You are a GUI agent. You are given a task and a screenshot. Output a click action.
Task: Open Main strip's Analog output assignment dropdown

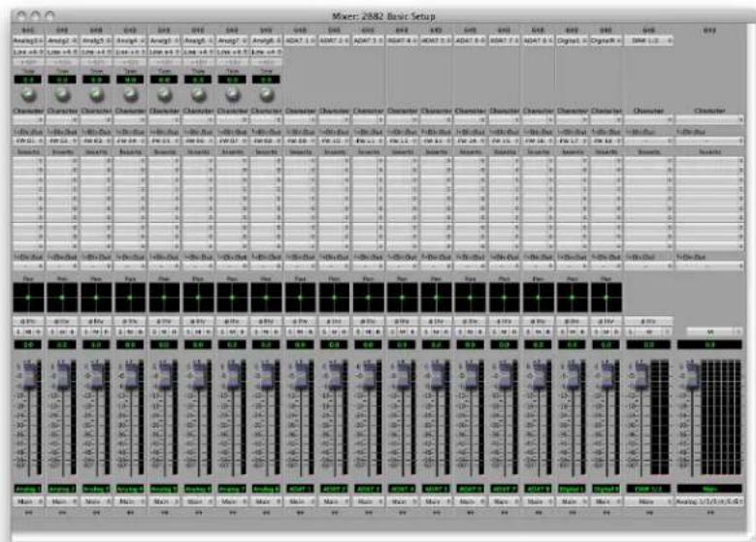click(709, 501)
